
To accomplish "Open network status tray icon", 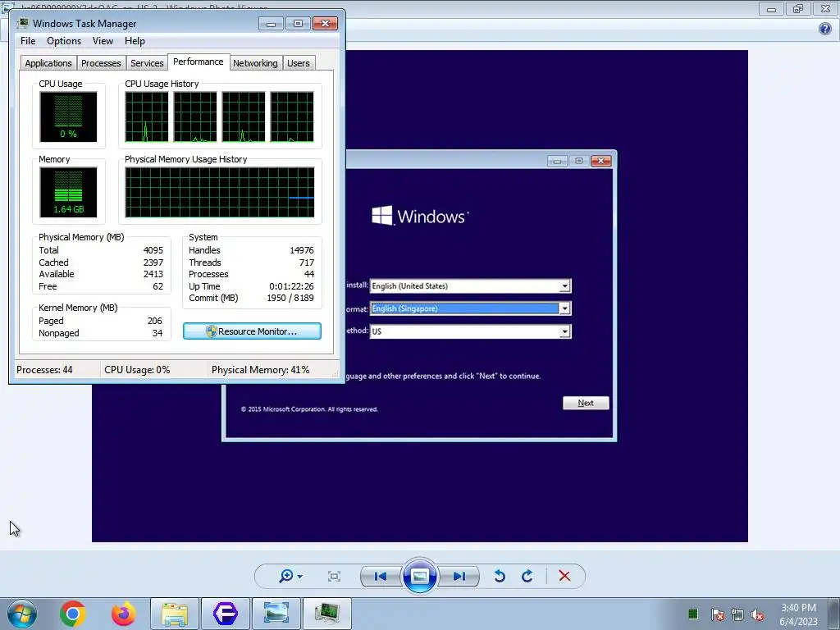I will coord(737,614).
